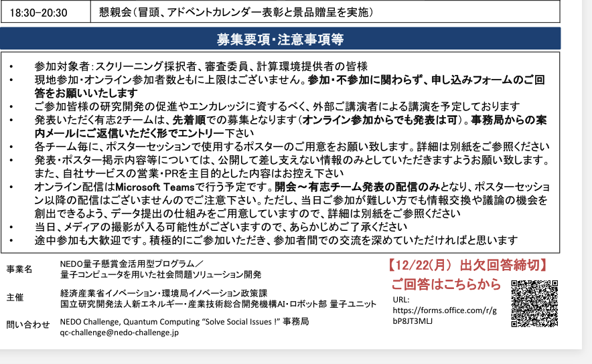Click the qc-challenge@nedo-challenge.jp email address

(x=119, y=333)
